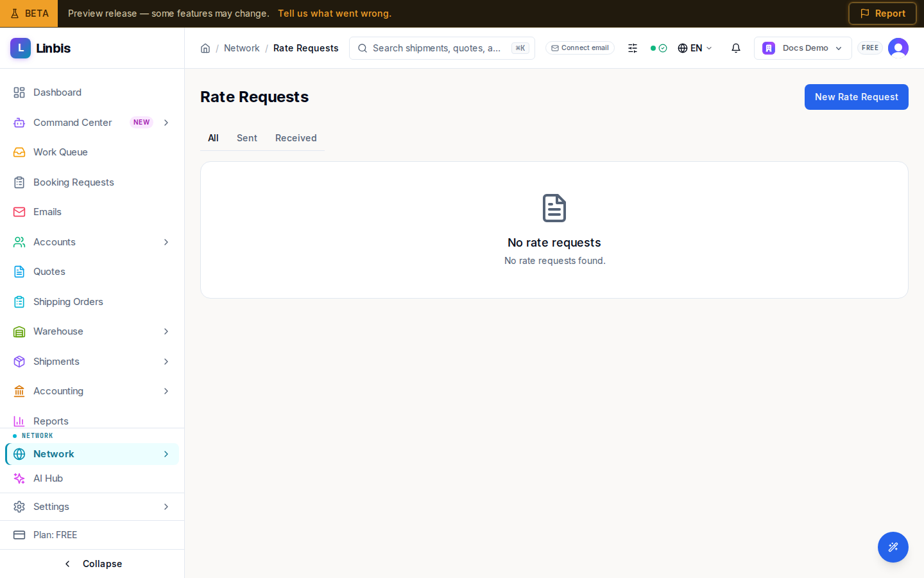The height and width of the screenshot is (578, 924).
Task: Open Booking Requests clipboard icon
Action: click(x=19, y=182)
